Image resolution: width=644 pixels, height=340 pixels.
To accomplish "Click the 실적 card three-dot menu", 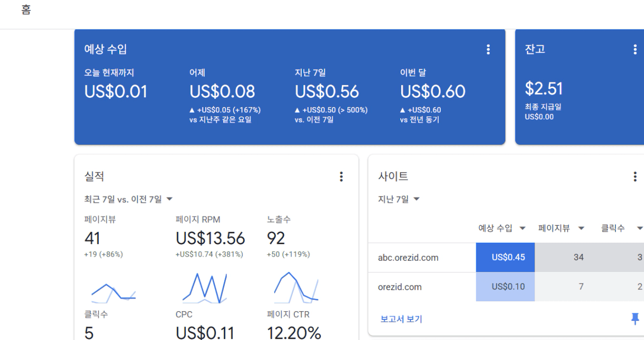I will coord(341,177).
